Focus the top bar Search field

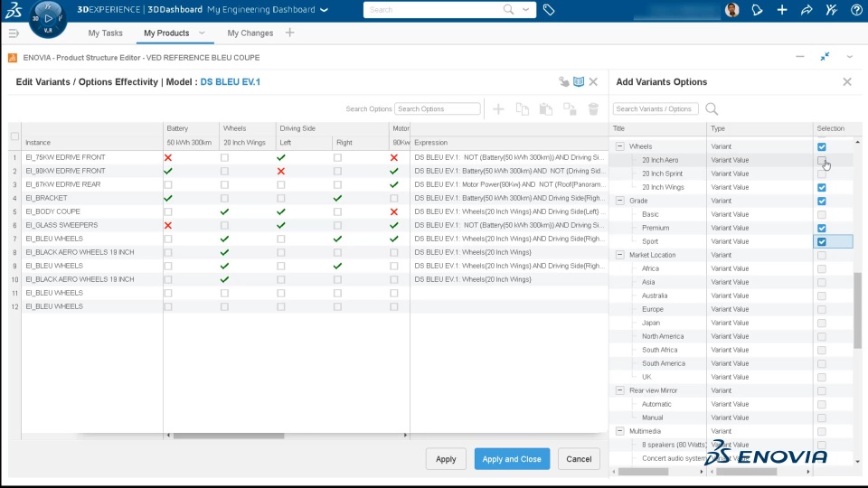435,10
